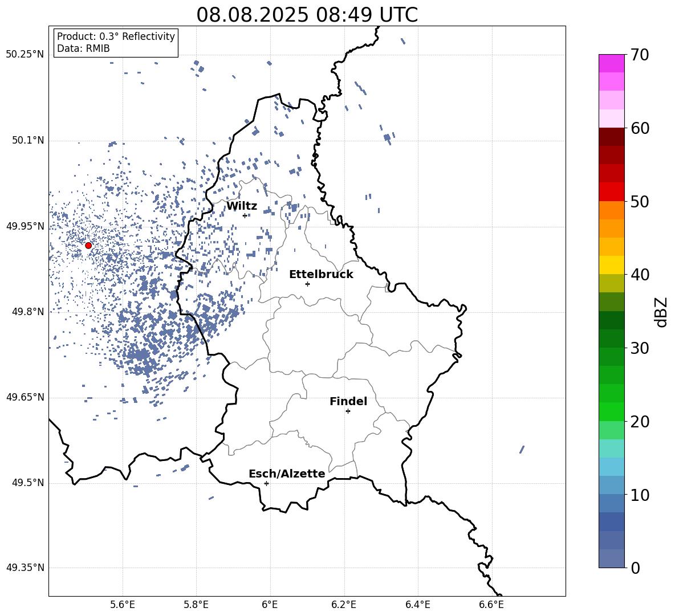675x616 pixels.
Task: Click the dark red colorbar segment below 60
Action: 612,137
